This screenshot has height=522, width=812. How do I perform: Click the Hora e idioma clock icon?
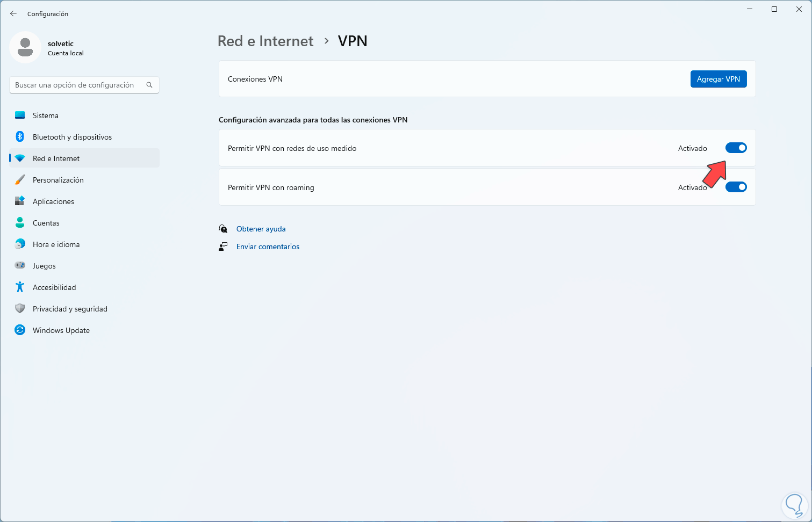click(20, 244)
